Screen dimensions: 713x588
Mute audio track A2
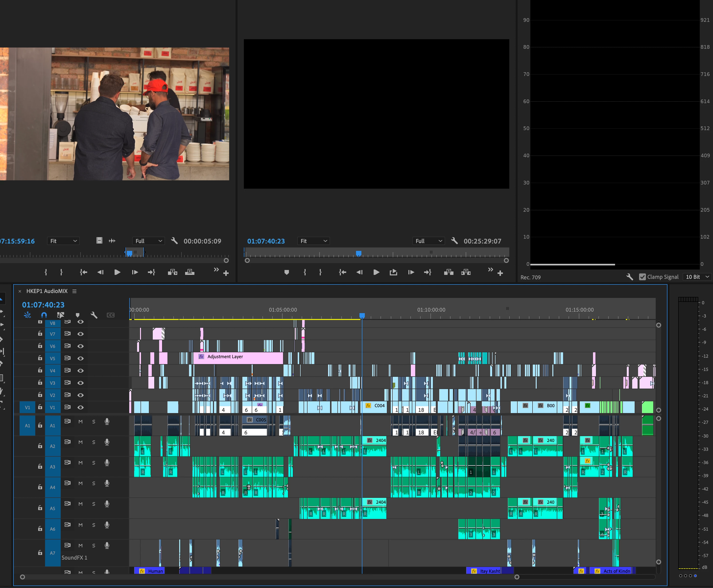click(81, 442)
